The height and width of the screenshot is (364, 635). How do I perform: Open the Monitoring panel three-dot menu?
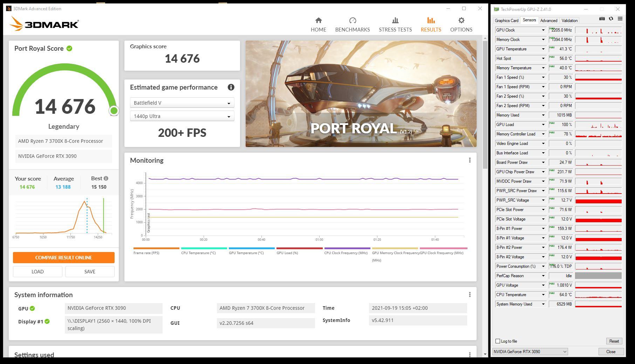(470, 160)
